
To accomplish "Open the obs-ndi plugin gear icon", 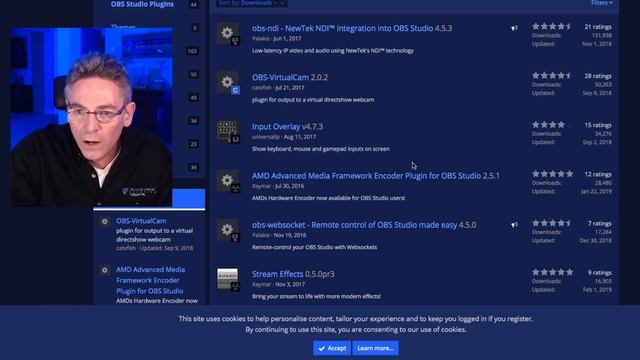I will click(227, 33).
